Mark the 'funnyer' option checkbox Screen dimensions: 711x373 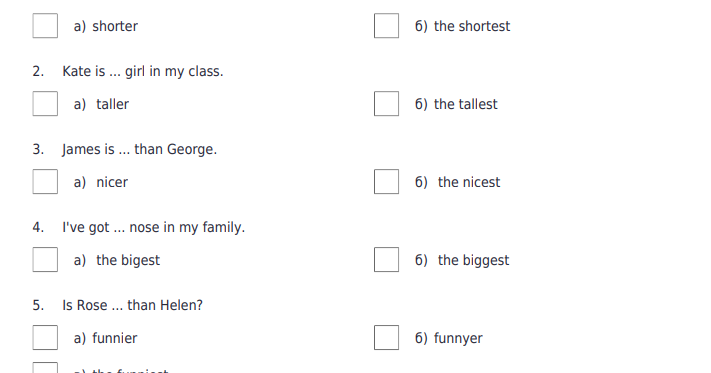(386, 338)
